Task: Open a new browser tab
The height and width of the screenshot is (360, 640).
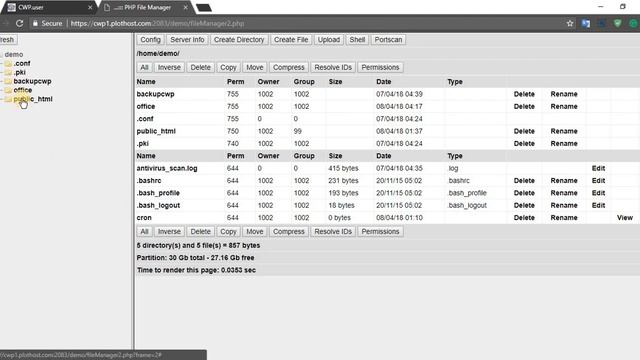Action: [x=204, y=8]
